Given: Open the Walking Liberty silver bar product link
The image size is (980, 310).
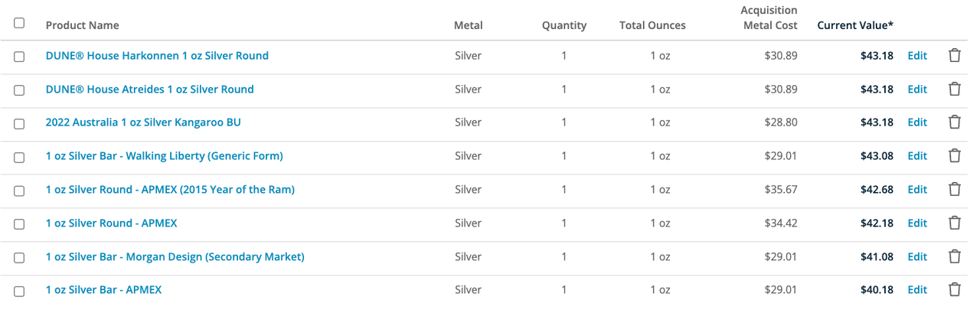Looking at the screenshot, I should pyautogui.click(x=165, y=156).
